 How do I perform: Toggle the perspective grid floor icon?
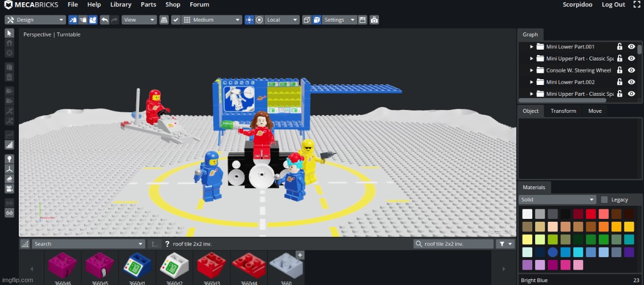tap(164, 20)
